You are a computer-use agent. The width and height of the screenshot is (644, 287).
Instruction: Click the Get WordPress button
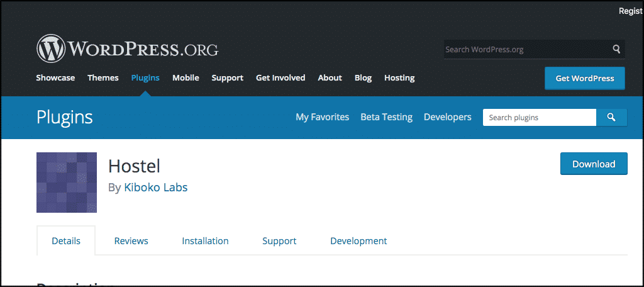585,78
